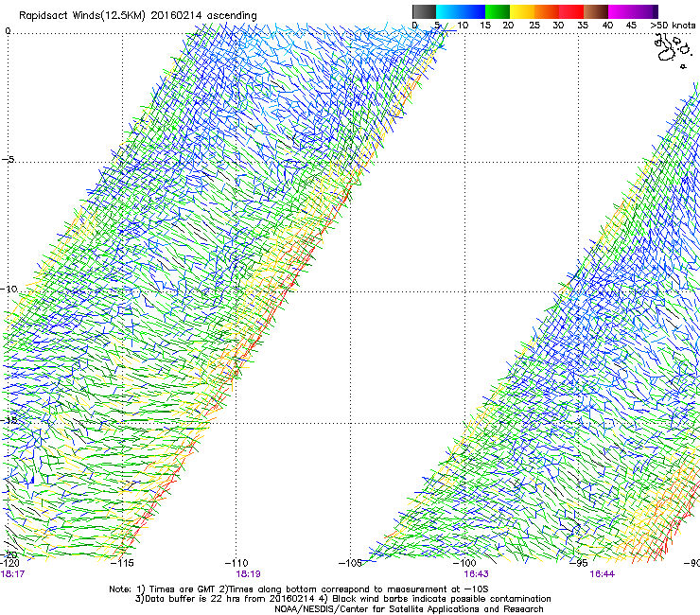This screenshot has height=615, width=700.
Task: Click the magenta 40-45 knots legend swatch
Action: [621, 11]
